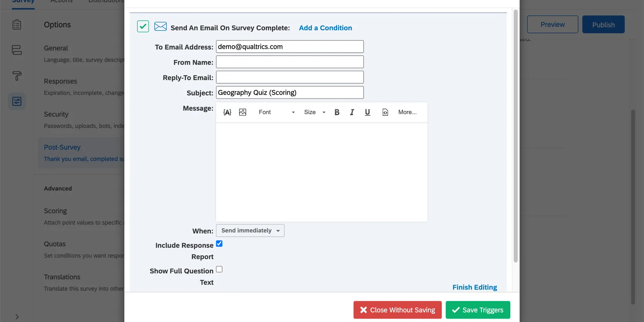Uncheck Include Response Report

coord(219,244)
